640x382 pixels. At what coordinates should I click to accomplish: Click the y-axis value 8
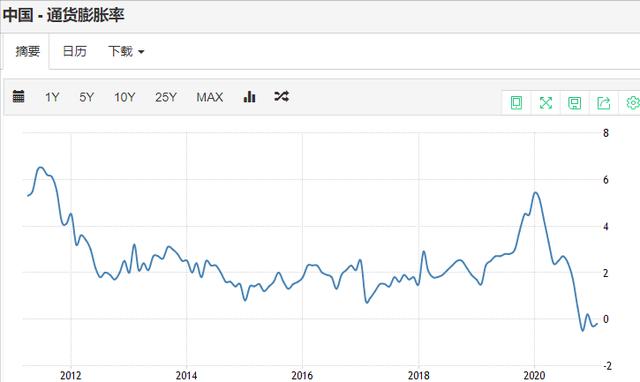tap(606, 133)
